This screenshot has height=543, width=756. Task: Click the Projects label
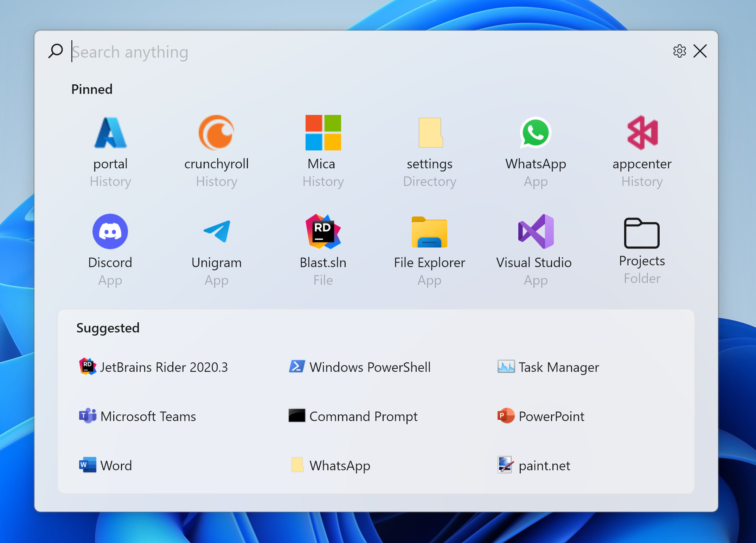(x=642, y=261)
